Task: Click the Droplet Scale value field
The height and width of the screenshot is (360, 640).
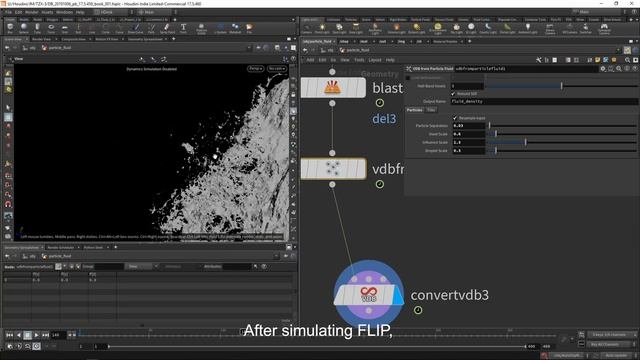Action: (468, 151)
